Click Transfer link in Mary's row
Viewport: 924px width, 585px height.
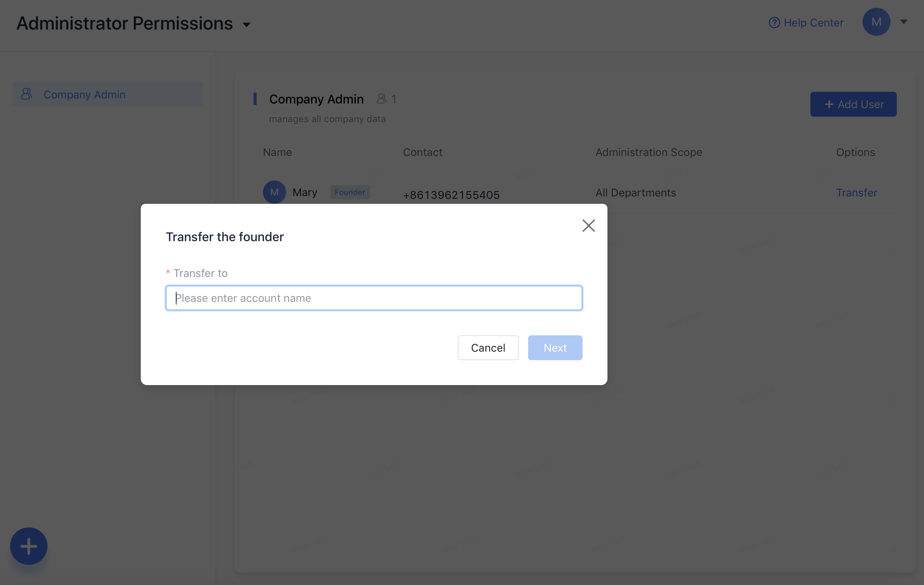(856, 193)
